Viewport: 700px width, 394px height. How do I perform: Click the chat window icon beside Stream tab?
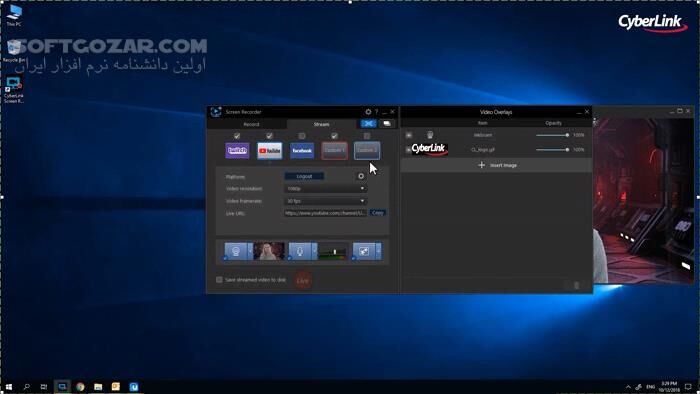click(x=387, y=124)
